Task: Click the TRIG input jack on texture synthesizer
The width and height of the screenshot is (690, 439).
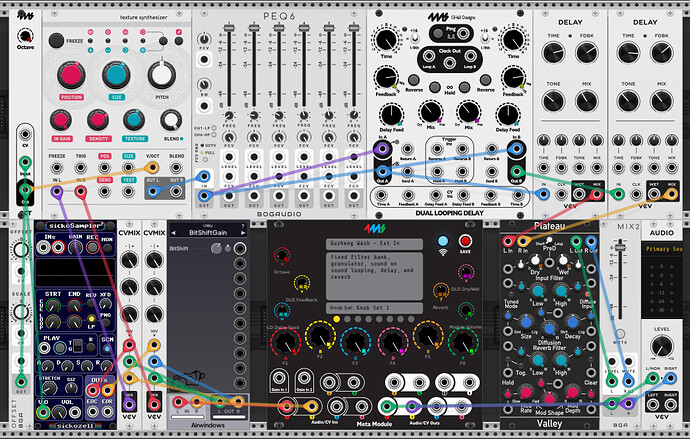Action: point(81,168)
